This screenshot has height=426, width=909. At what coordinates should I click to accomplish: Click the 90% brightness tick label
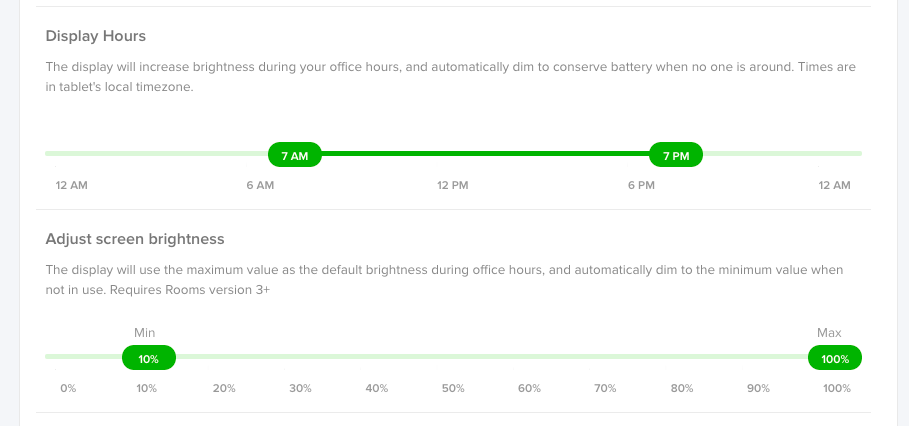tap(758, 388)
